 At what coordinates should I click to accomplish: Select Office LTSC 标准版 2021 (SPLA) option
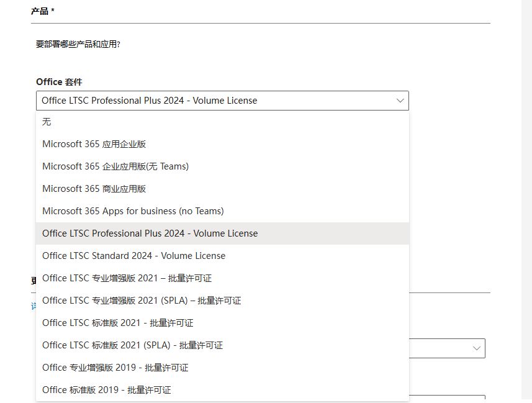click(x=132, y=345)
